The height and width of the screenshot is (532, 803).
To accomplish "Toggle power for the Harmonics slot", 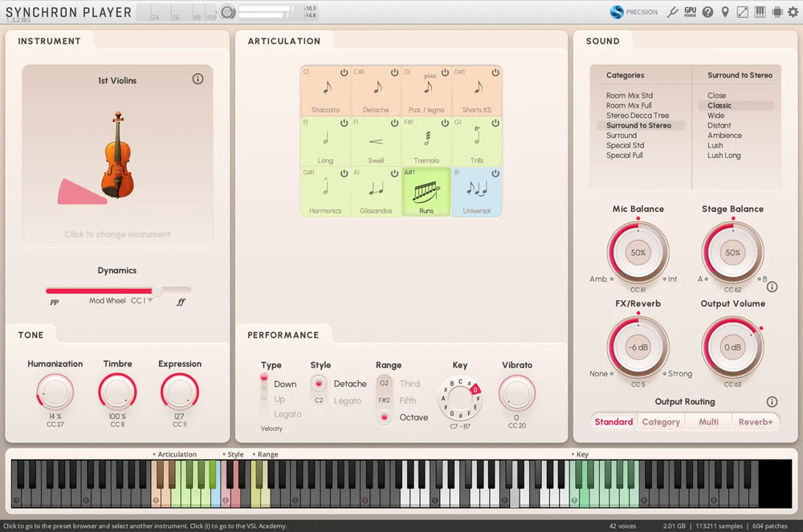I will (x=344, y=173).
